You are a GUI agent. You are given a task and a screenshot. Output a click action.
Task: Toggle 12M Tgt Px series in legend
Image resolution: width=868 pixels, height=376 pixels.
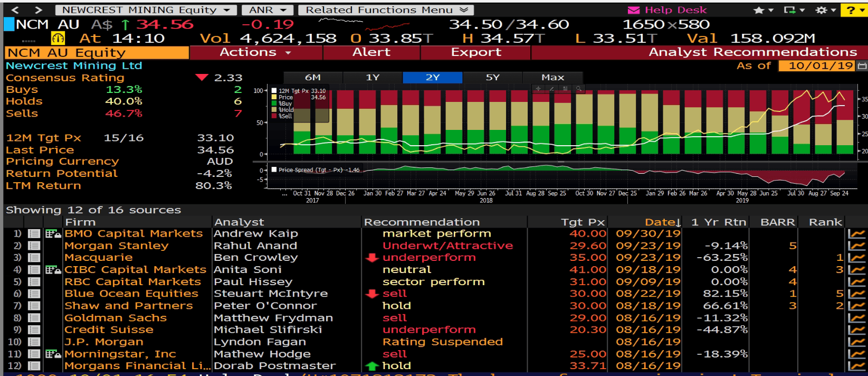[x=274, y=91]
